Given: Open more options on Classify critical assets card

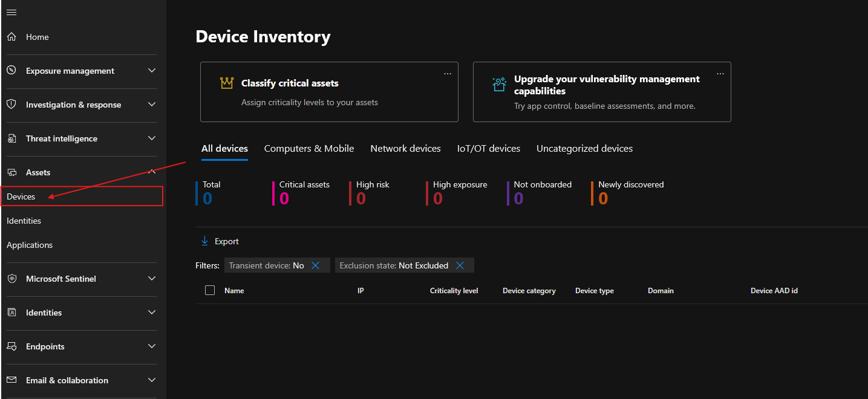Looking at the screenshot, I should click(448, 74).
